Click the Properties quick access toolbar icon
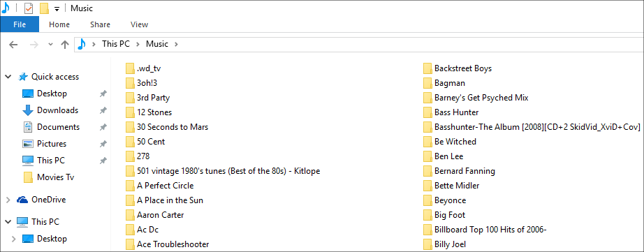644x252 pixels. (x=29, y=8)
